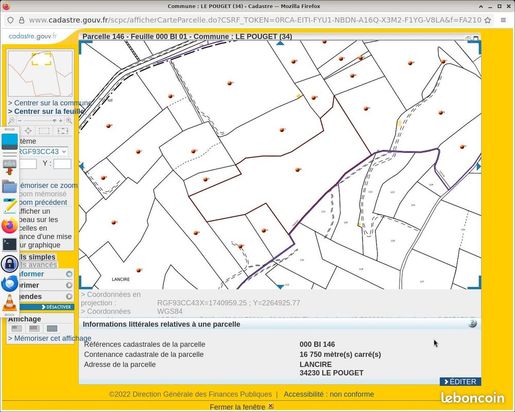
Task: Click the Mémoriser ce zoom link
Action: pyautogui.click(x=48, y=185)
